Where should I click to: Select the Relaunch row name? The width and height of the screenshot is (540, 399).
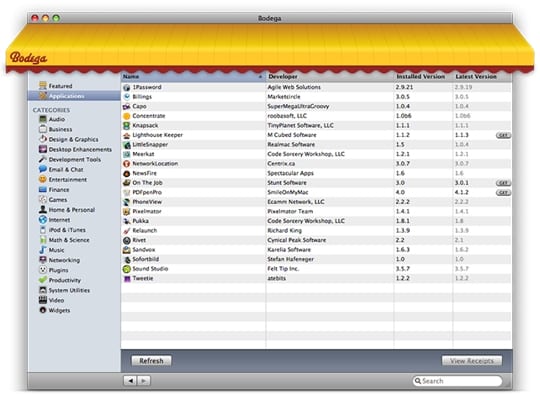point(144,231)
